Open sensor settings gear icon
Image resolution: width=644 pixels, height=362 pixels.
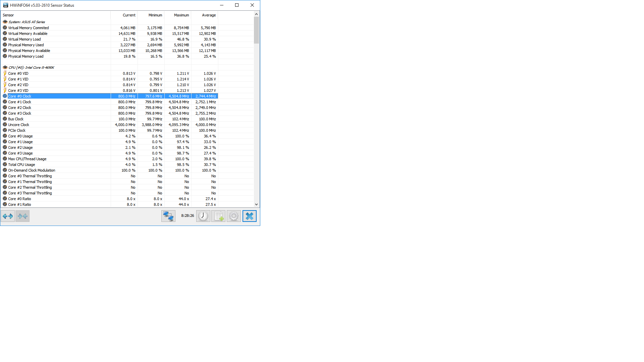click(234, 216)
